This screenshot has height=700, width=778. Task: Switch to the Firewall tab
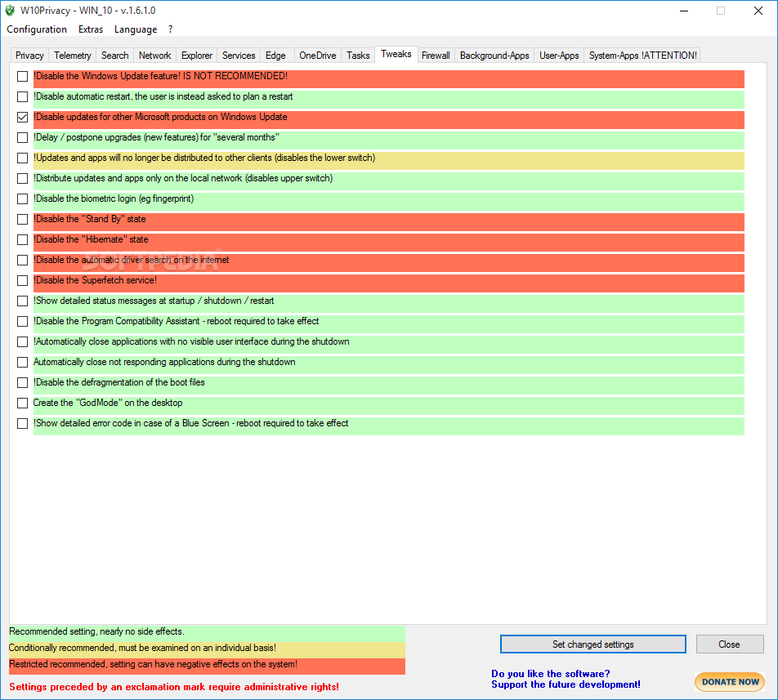click(436, 56)
